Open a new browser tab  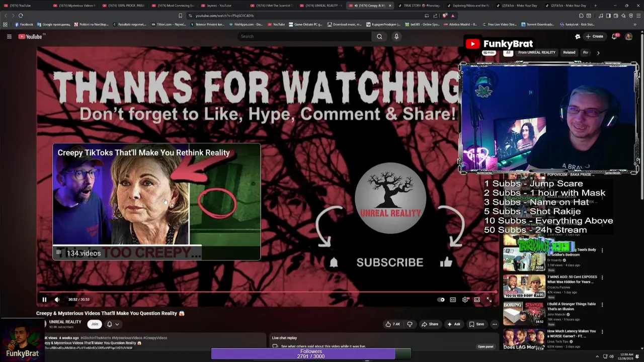(596, 6)
